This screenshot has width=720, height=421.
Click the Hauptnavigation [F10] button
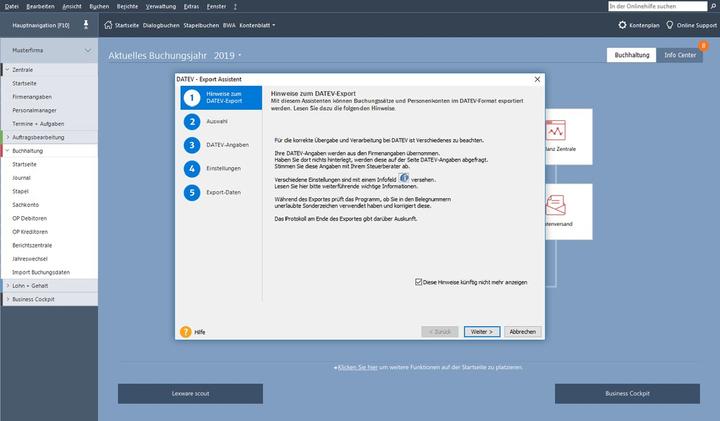click(x=41, y=25)
